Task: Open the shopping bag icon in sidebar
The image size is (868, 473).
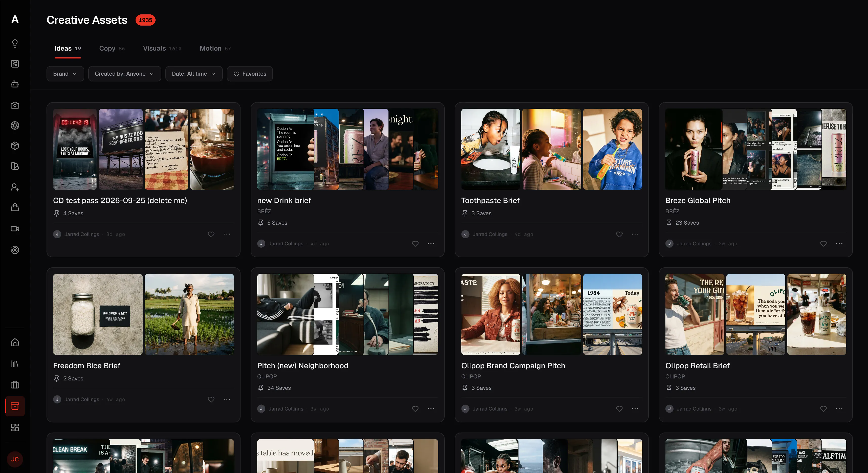Action: click(x=15, y=207)
